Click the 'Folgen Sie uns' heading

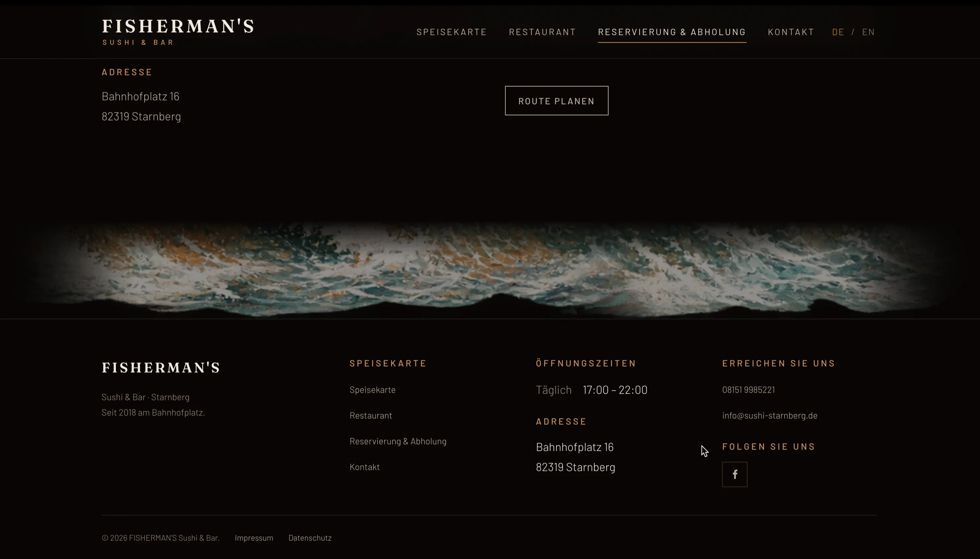(x=769, y=446)
